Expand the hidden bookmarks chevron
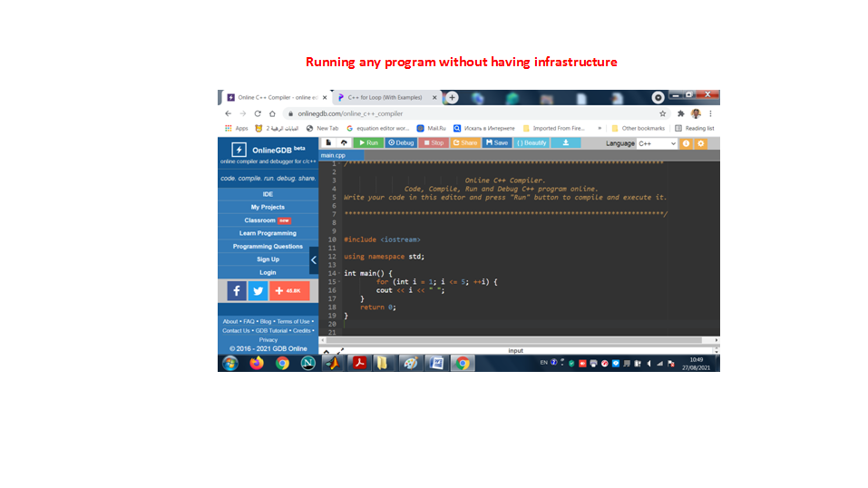Screen dimensions: 868x488 [x=600, y=129]
